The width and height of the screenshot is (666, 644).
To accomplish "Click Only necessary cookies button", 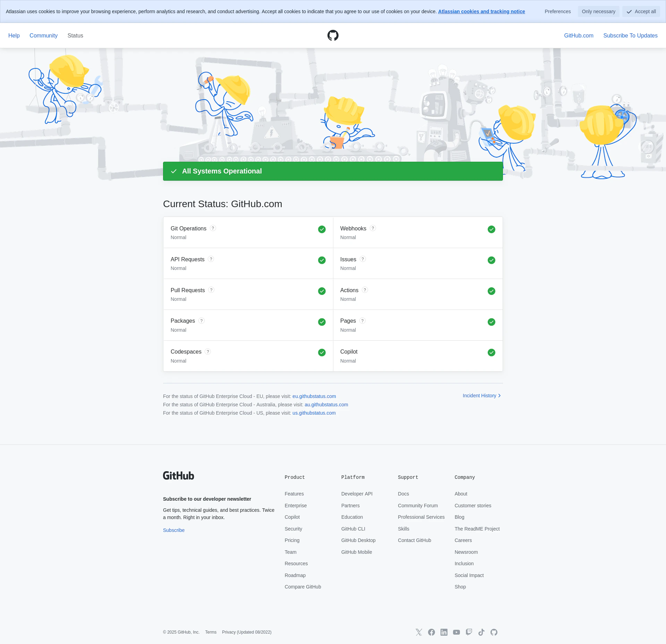I will tap(598, 11).
